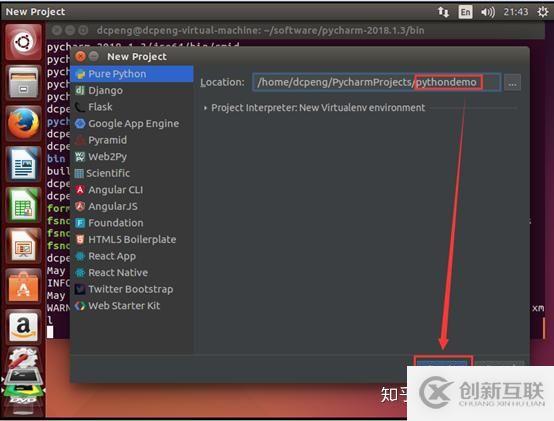This screenshot has width=554, height=421.
Task: Open LibreOffice Calc from dock
Action: coord(23,205)
